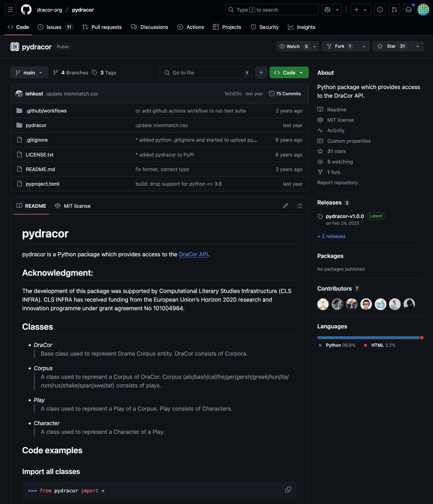Open your issues icon in header
433x504 pixels.
(380, 10)
